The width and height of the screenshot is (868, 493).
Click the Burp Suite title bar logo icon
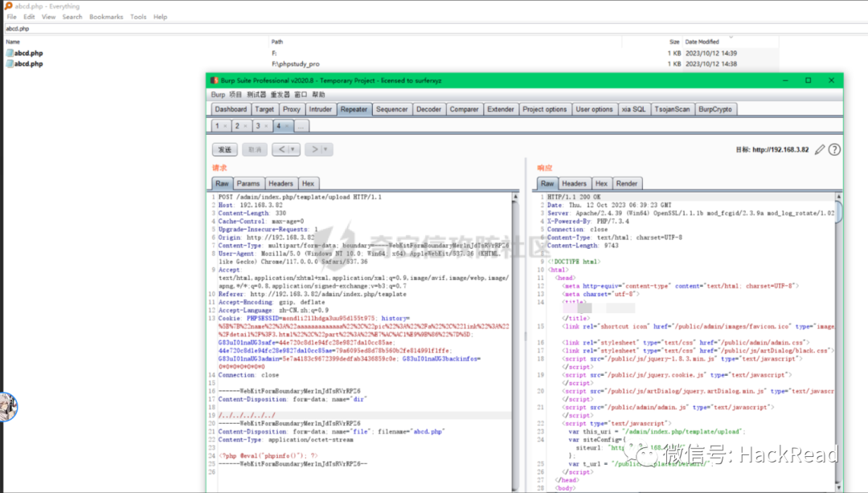coord(215,80)
